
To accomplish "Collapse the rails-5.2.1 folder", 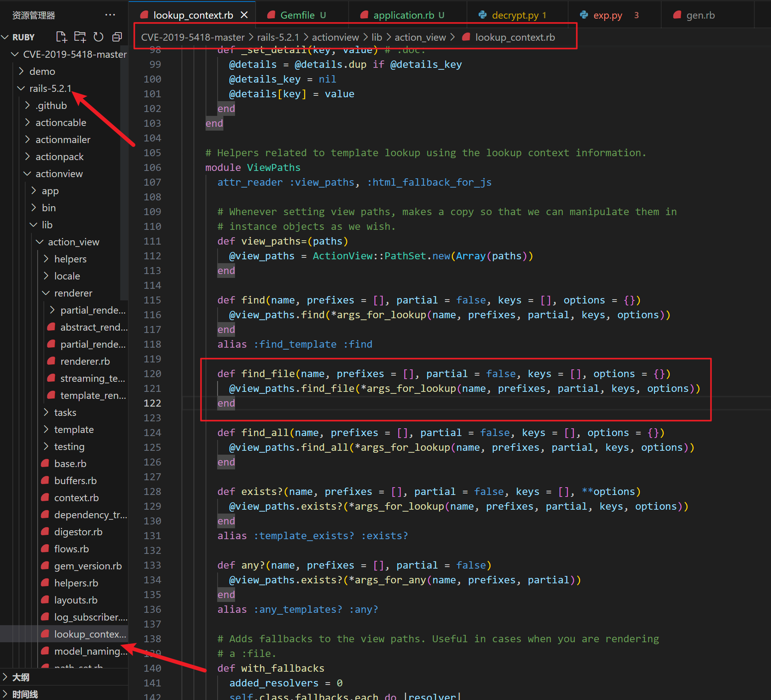I will pyautogui.click(x=50, y=88).
